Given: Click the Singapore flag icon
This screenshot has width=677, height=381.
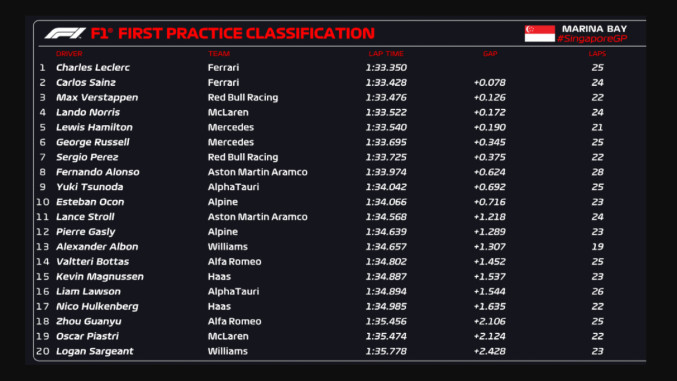Looking at the screenshot, I should (540, 33).
